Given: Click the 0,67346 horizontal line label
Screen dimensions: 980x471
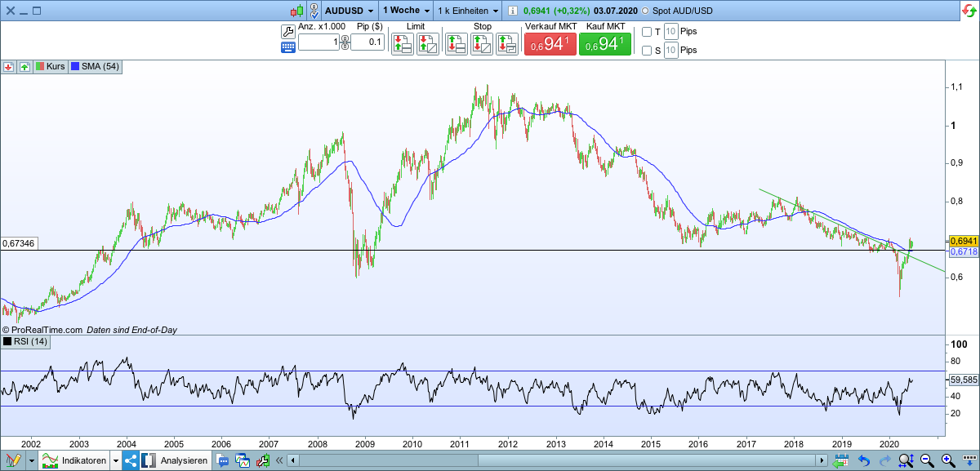Looking at the screenshot, I should pos(20,243).
